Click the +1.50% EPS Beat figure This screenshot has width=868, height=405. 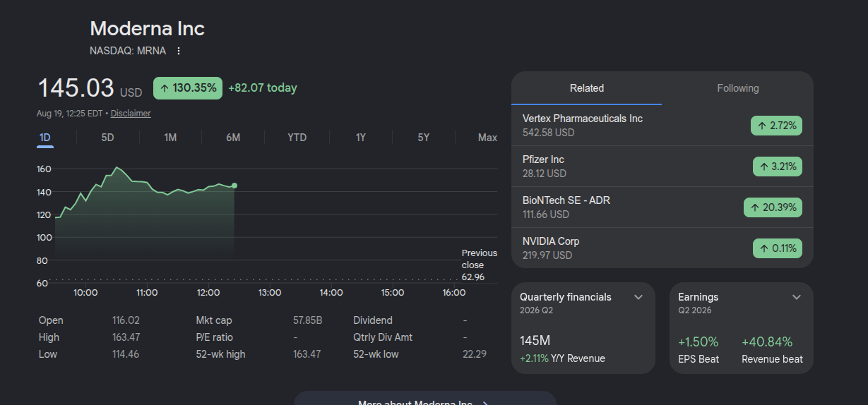point(698,342)
